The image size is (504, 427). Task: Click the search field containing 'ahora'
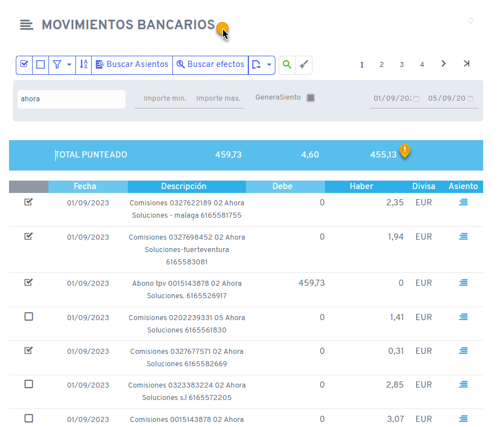pyautogui.click(x=72, y=99)
